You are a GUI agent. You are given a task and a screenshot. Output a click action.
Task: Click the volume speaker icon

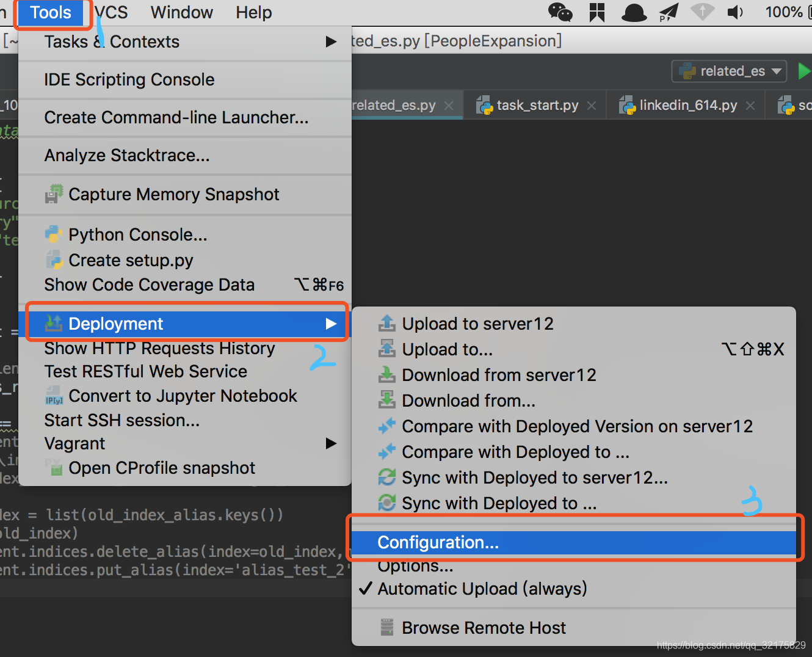pyautogui.click(x=736, y=12)
